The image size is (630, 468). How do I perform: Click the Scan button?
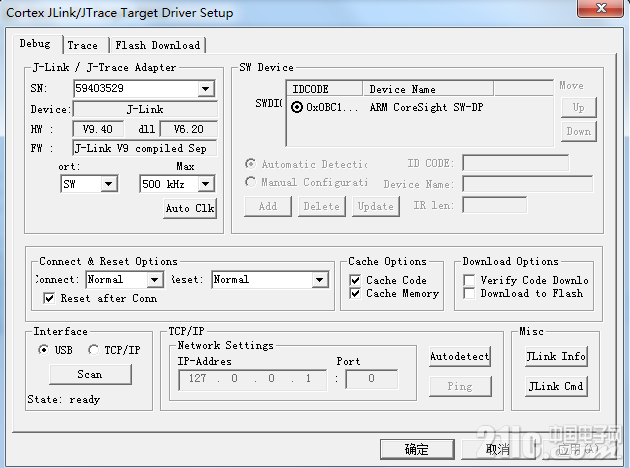(x=90, y=374)
